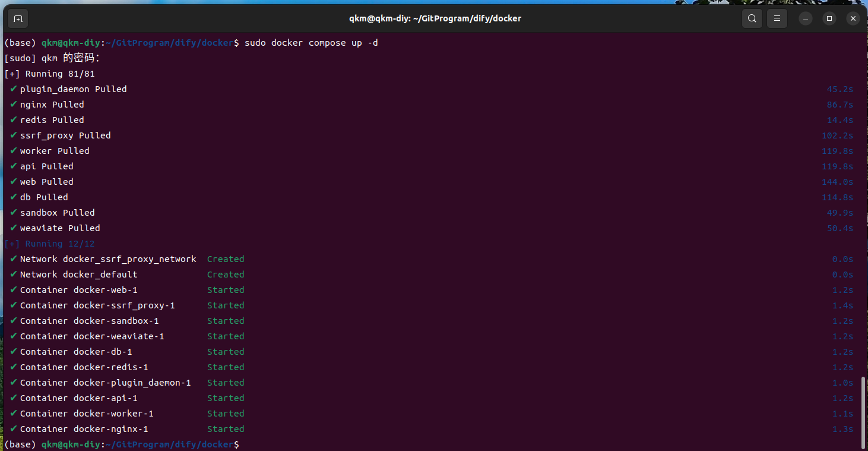Click the 86.7s time for nginx
Screen dimensions: 868x451
point(840,105)
